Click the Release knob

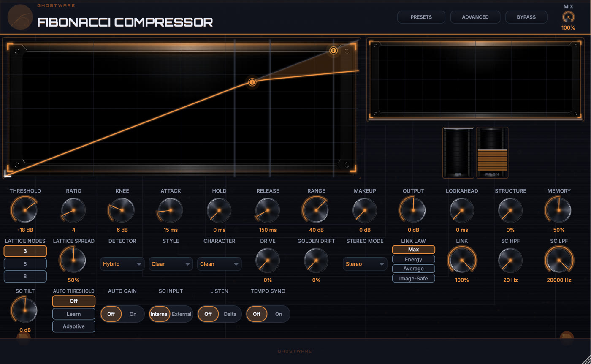click(268, 210)
